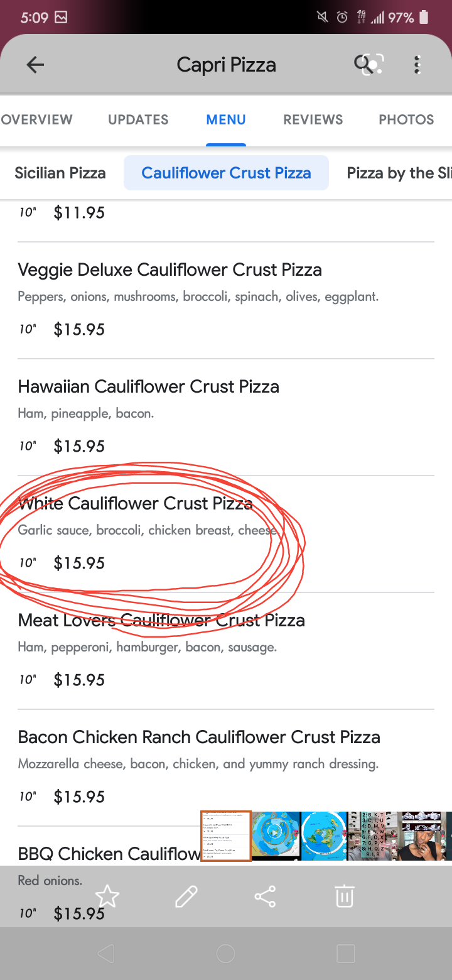452x980 pixels.
Task: Open recent apps with the square button
Action: (345, 954)
